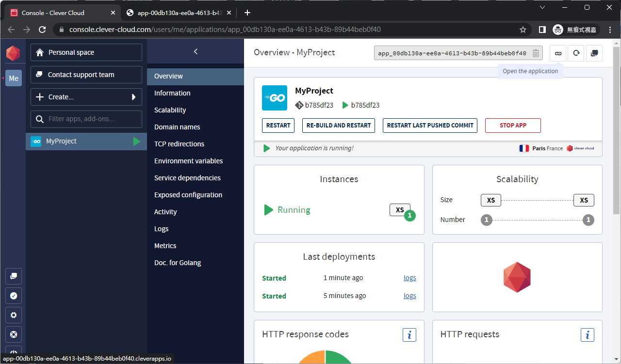621x364 pixels.
Task: Open TCP redirections
Action: coord(196,144)
